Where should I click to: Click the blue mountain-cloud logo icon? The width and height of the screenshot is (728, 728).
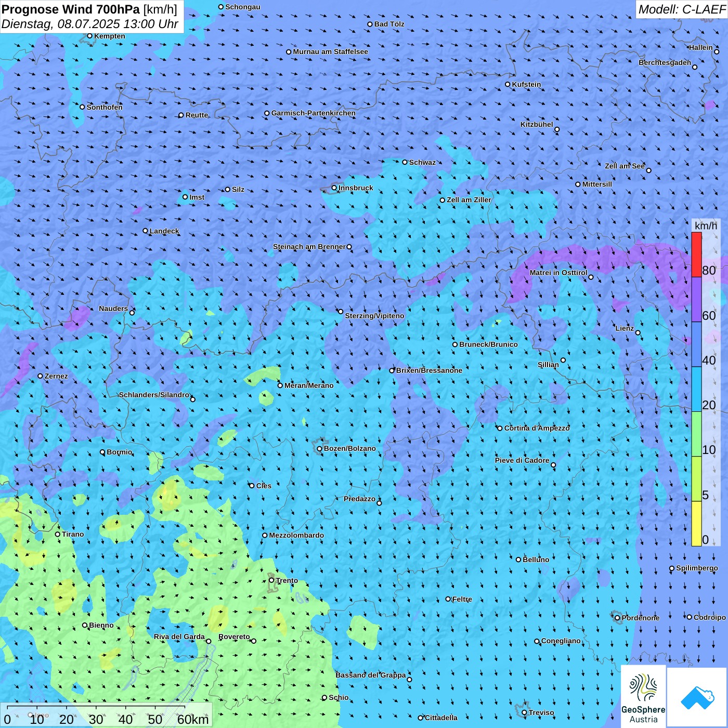(x=697, y=698)
